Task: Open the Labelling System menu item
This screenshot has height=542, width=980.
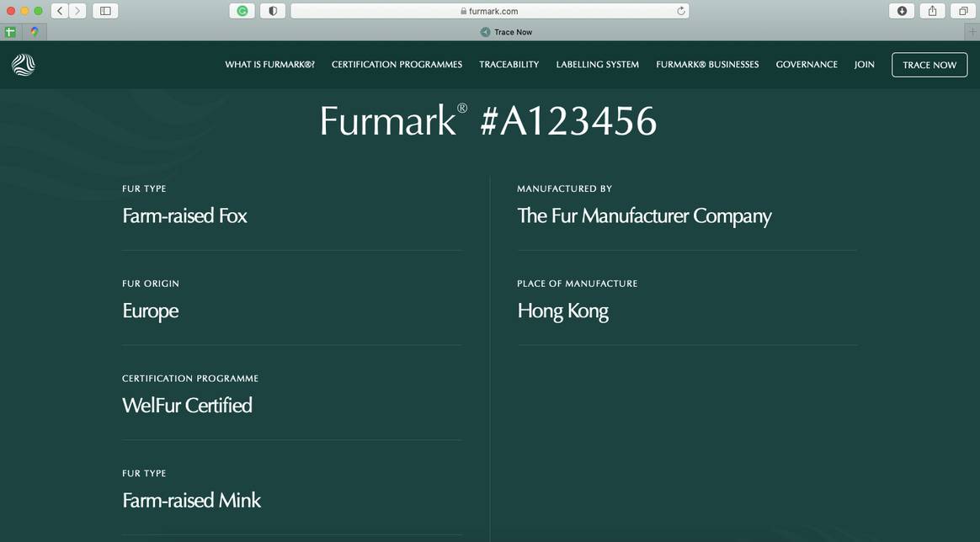Action: 598,64
